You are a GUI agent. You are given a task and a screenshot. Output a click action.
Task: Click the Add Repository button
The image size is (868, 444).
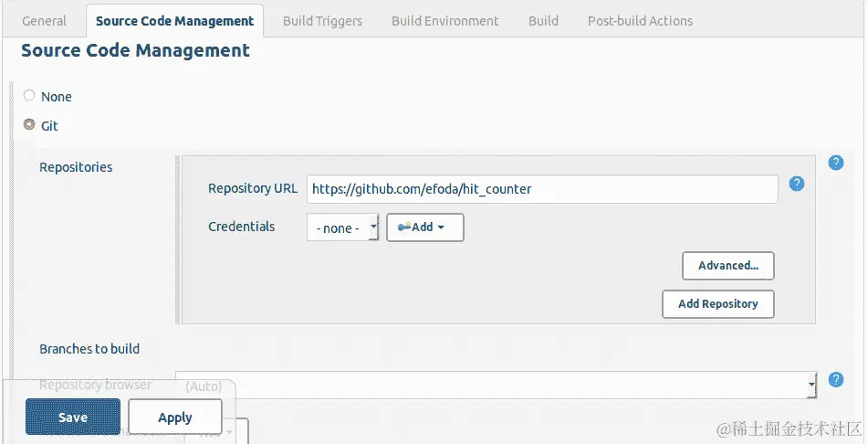718,303
